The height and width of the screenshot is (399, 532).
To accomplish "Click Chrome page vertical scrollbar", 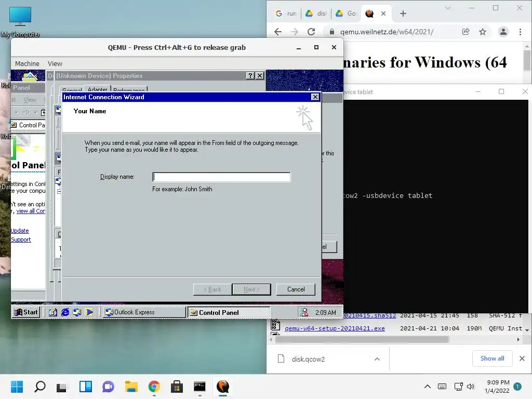I will 527,61.
